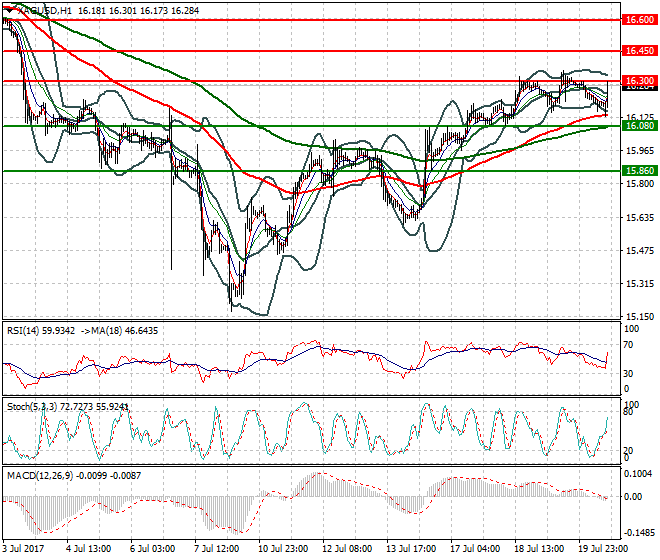Click the 10 Jul 23:00 time axis label
660x560 pixels.
283,549
